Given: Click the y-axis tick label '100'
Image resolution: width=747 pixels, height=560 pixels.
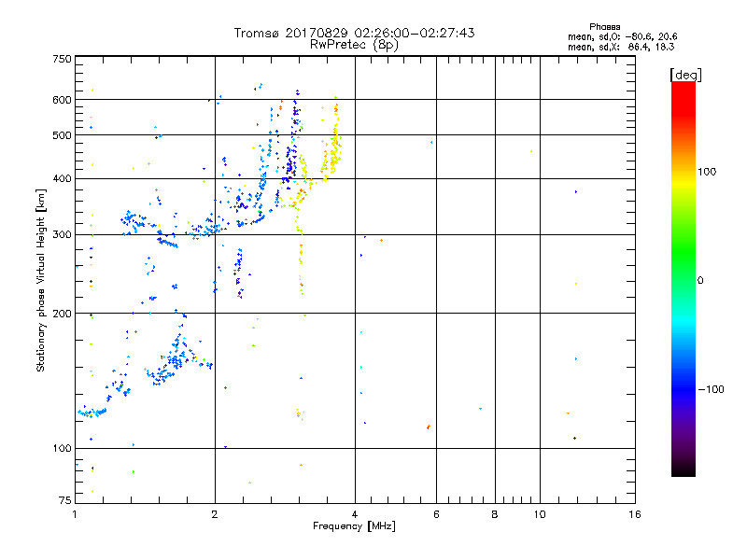Looking at the screenshot, I should [62, 449].
